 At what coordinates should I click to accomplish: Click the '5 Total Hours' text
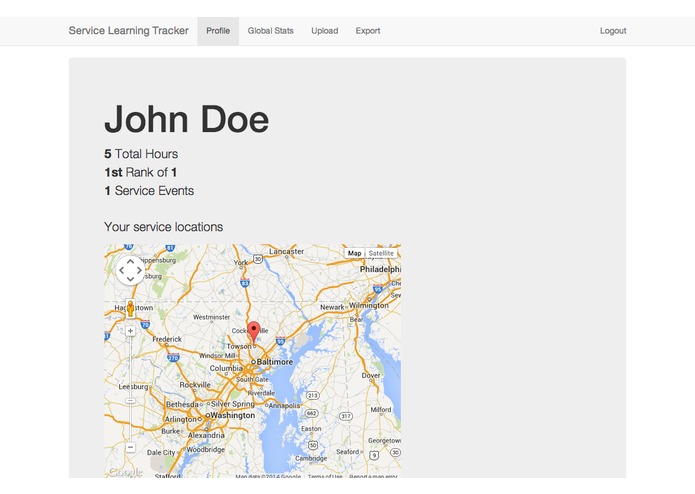[x=141, y=154]
